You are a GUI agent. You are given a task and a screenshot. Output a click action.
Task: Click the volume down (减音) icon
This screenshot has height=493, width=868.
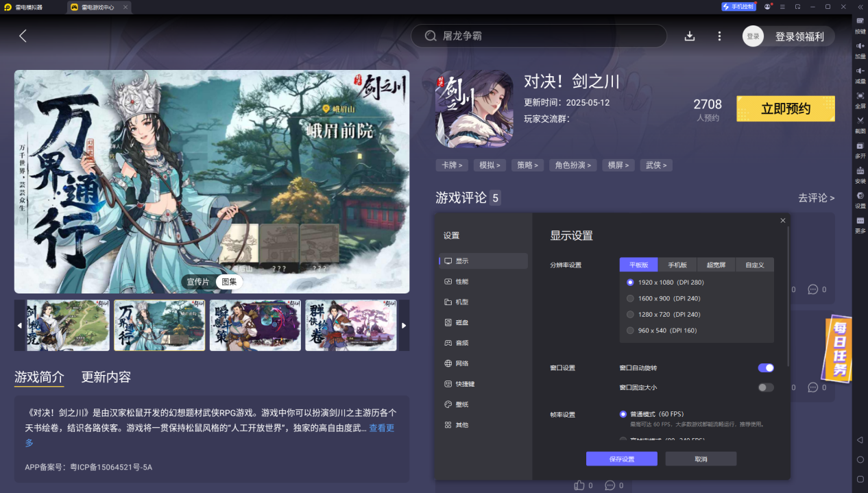(859, 72)
